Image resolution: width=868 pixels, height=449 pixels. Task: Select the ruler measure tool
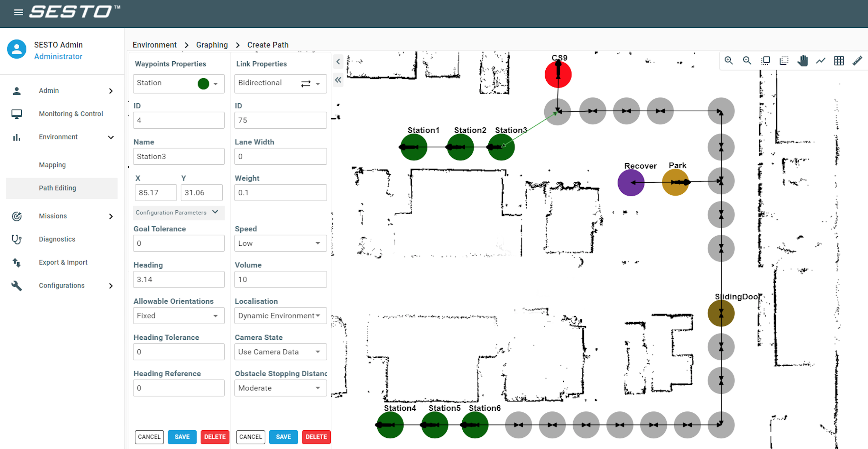coord(857,61)
